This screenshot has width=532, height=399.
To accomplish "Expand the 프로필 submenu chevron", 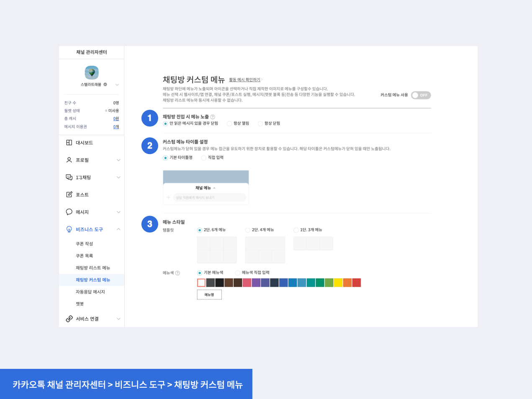I will [118, 160].
